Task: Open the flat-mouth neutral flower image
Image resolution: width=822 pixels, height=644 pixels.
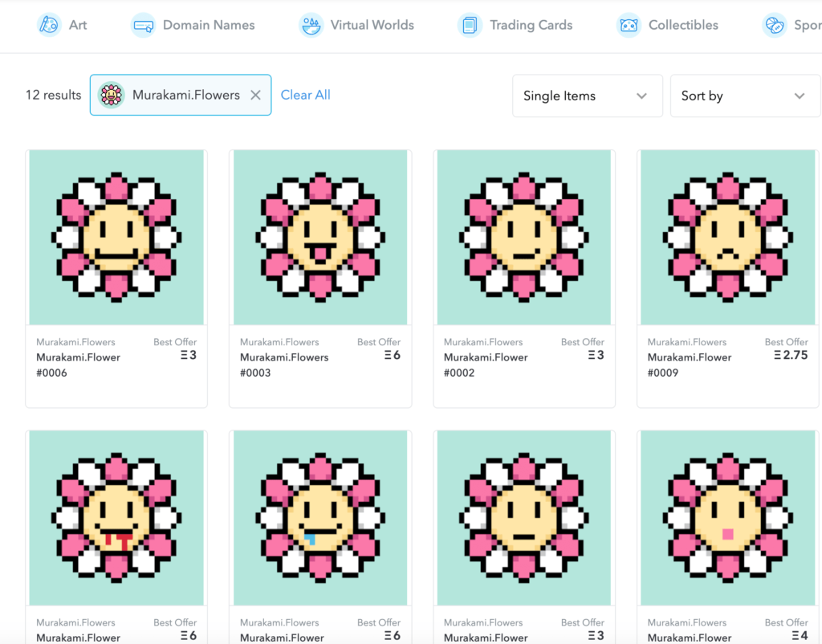Action: [x=523, y=518]
